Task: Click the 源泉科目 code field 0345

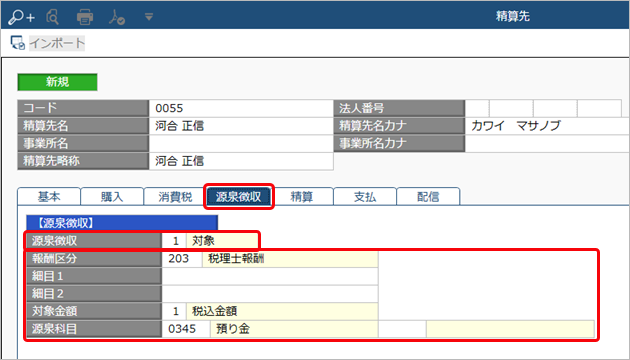Action: [186, 329]
